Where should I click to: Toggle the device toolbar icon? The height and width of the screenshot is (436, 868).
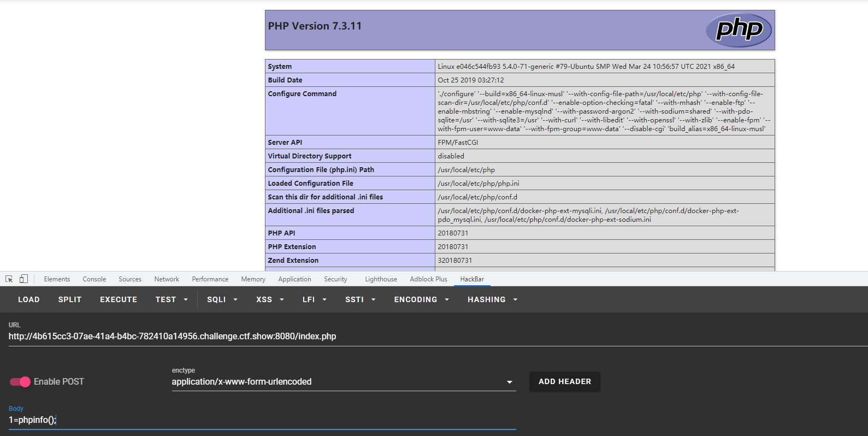pyautogui.click(x=23, y=279)
